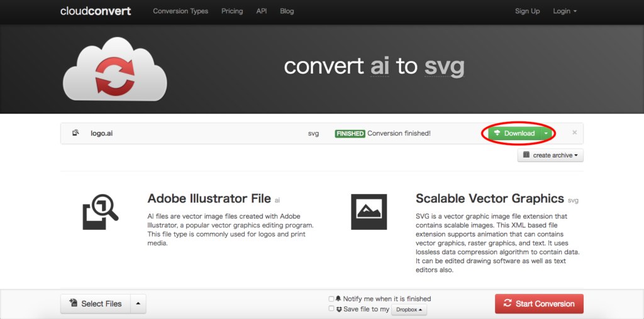Expand the Login dropdown
This screenshot has height=319, width=644.
pos(565,11)
